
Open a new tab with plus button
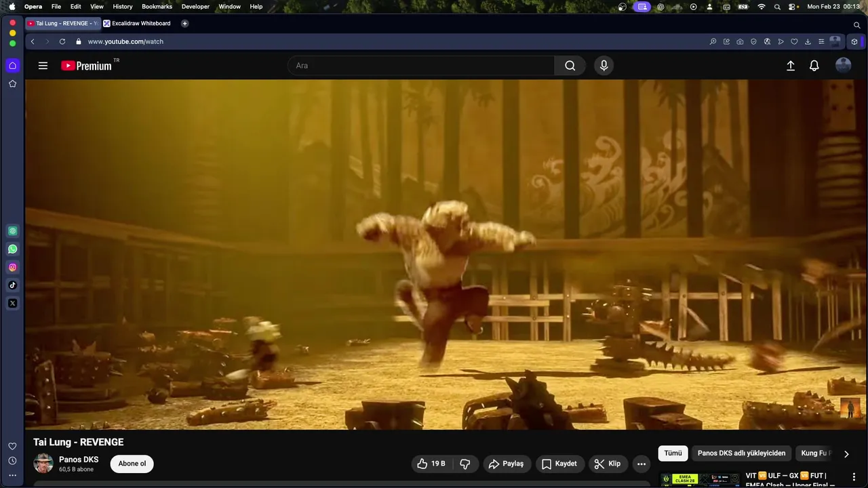pyautogui.click(x=184, y=23)
